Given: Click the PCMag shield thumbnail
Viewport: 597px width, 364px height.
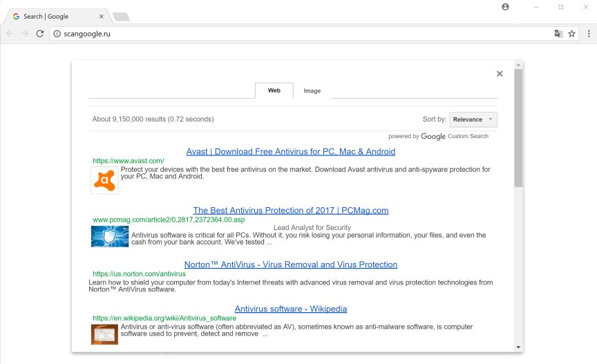Looking at the screenshot, I should tap(110, 236).
